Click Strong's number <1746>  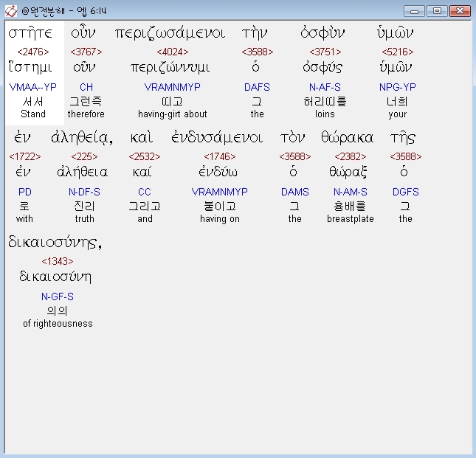coord(220,156)
